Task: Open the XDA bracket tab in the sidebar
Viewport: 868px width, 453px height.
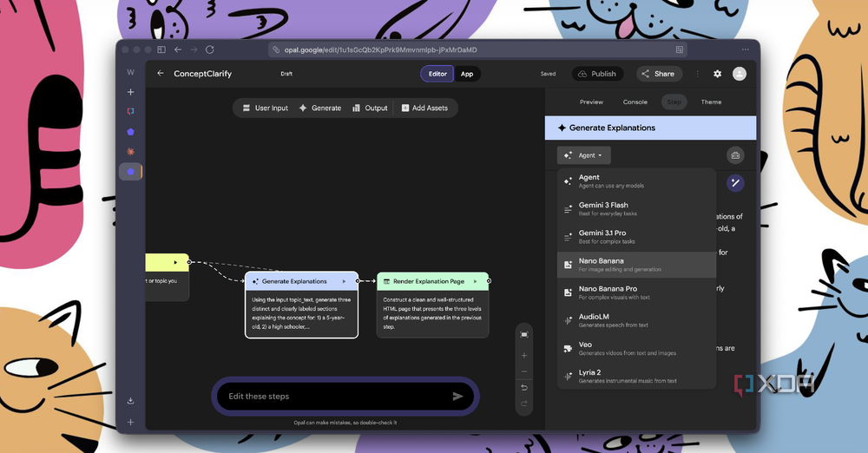Action: 131,111
